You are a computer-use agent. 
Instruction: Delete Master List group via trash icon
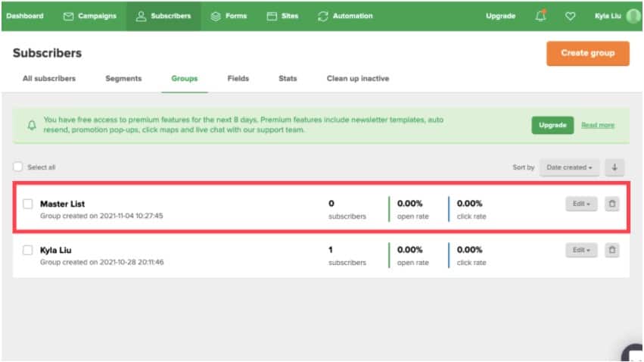coord(612,204)
